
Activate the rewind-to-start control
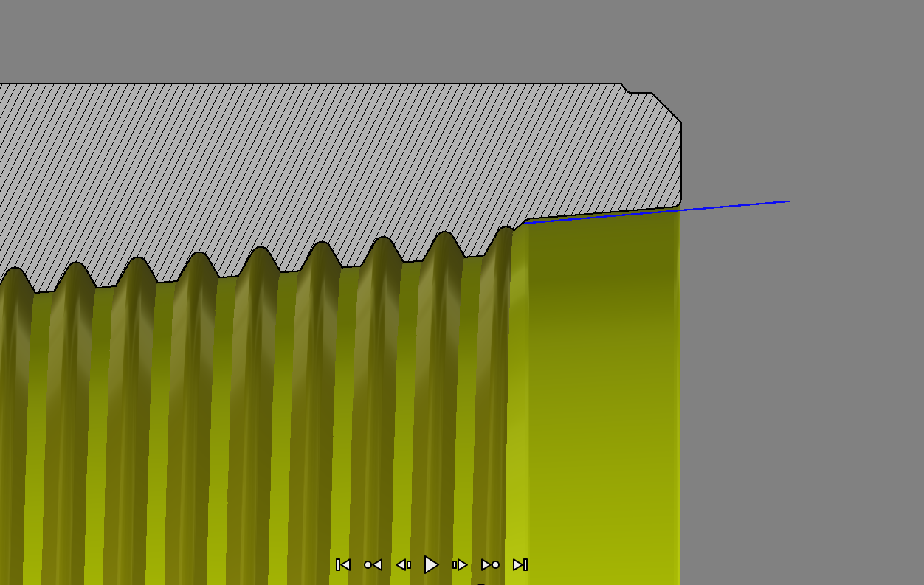[x=343, y=564]
